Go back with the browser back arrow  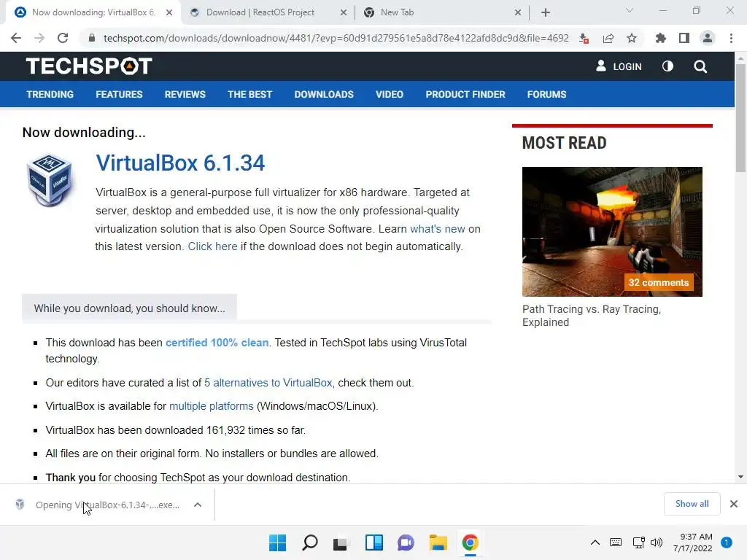(x=16, y=38)
